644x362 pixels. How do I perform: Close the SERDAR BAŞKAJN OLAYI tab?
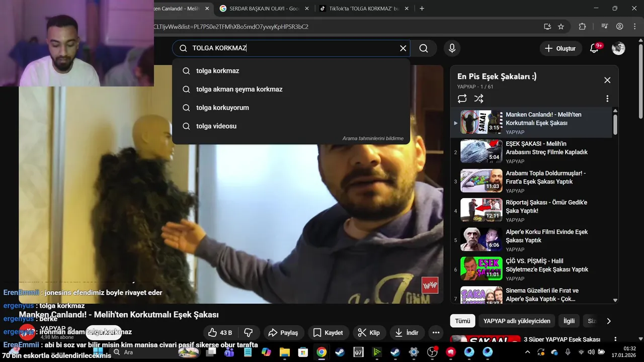pyautogui.click(x=307, y=9)
